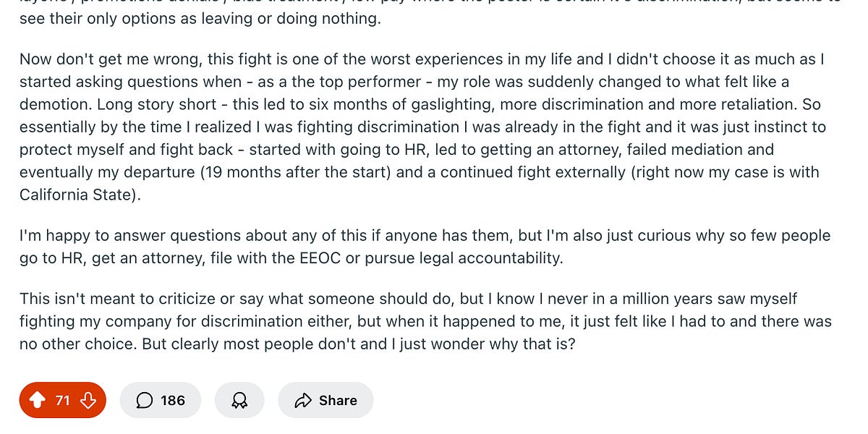The height and width of the screenshot is (434, 868).
Task: Open sharing destinations from the Share pill
Action: (x=325, y=400)
